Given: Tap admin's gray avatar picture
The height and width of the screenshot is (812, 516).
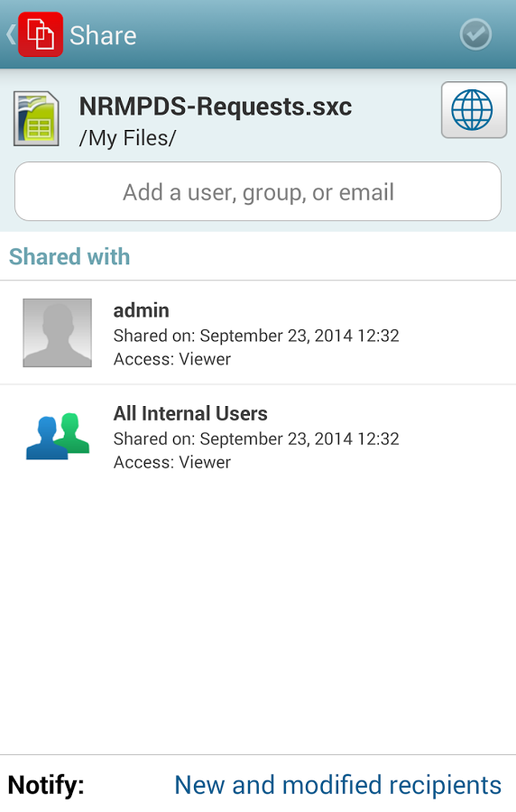Looking at the screenshot, I should point(57,332).
